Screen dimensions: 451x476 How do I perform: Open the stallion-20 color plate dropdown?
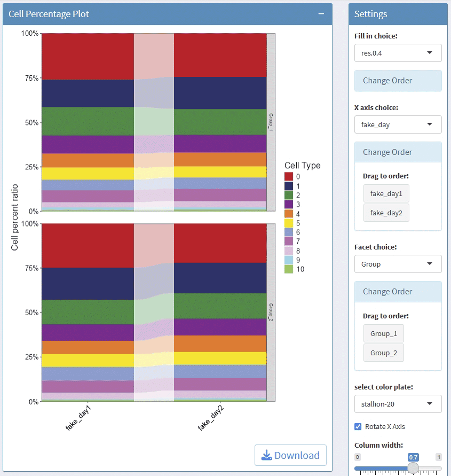tap(398, 404)
